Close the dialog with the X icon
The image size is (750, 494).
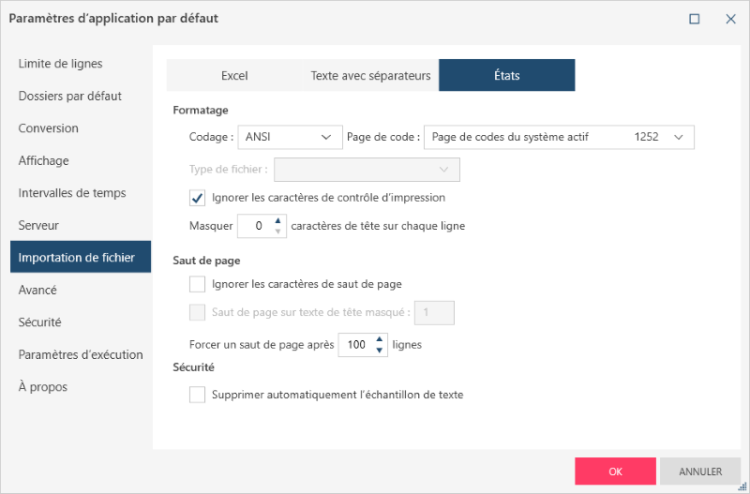click(730, 18)
